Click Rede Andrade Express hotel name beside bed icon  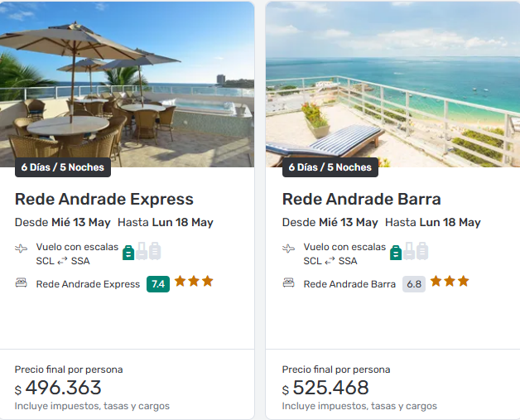point(88,284)
